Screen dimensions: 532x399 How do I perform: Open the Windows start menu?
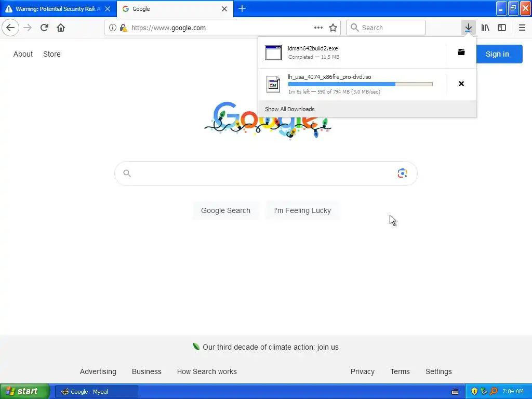[x=24, y=392]
